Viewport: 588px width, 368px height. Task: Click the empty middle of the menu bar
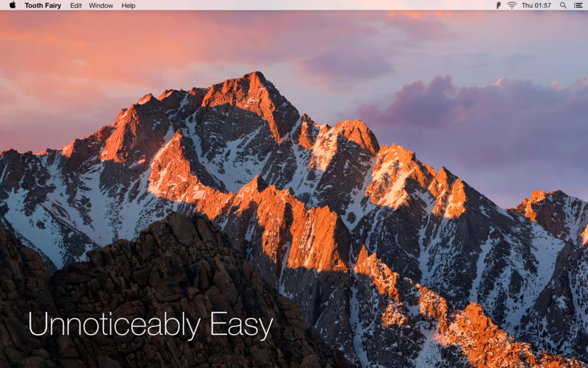tap(309, 5)
